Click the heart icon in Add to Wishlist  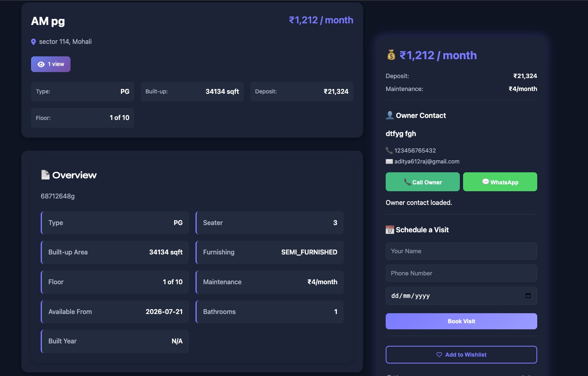click(x=439, y=355)
